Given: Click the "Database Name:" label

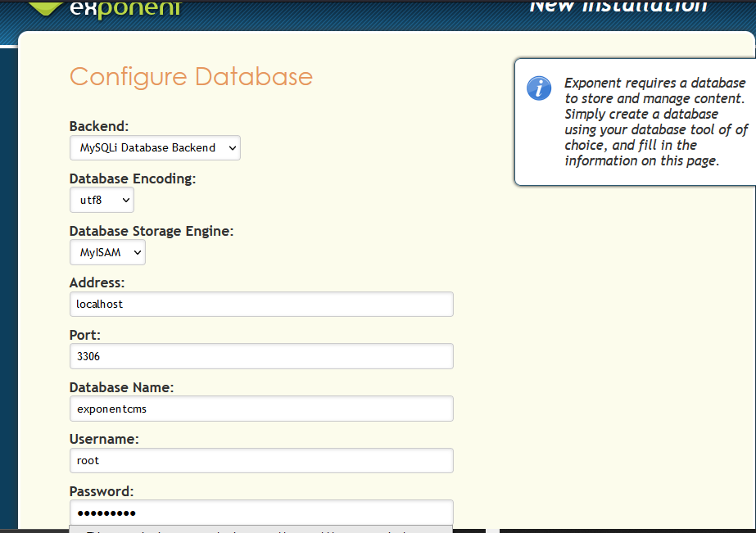Looking at the screenshot, I should click(121, 387).
